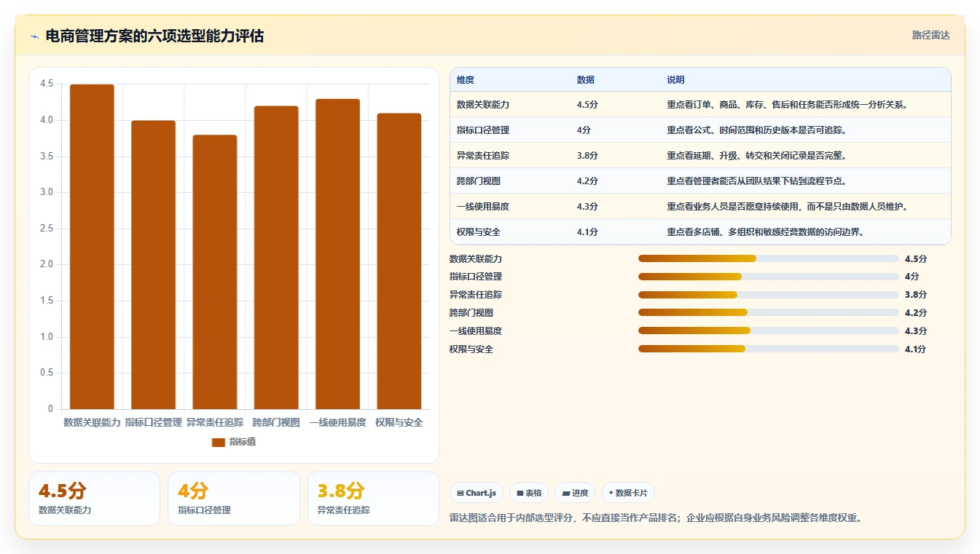Click description 重点看延期、升级、转交和关闭记录是否完整

(758, 156)
